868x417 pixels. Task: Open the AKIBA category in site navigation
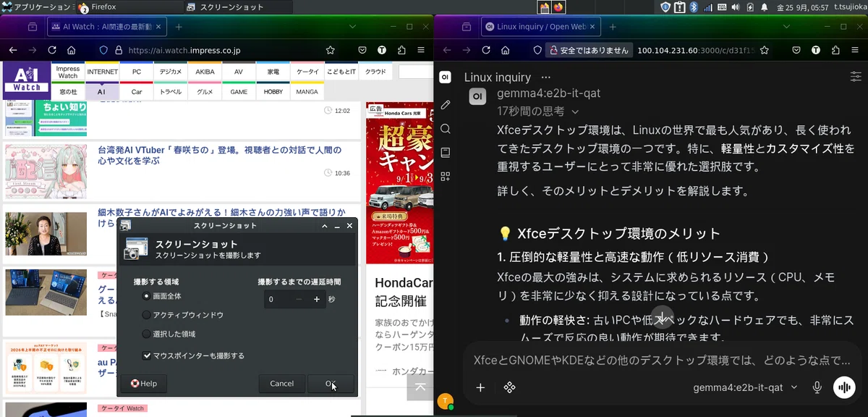click(x=205, y=72)
